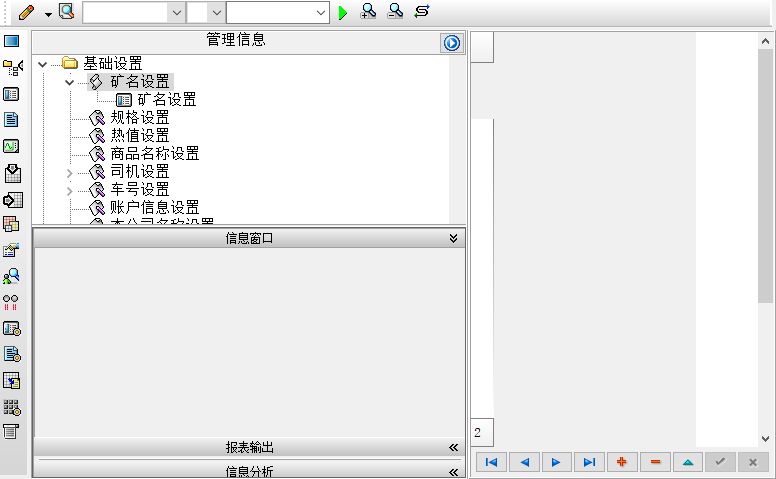Screen dimensions: 776x479
Task: Click the chart report with pencil sidebar icon
Action: [11, 250]
